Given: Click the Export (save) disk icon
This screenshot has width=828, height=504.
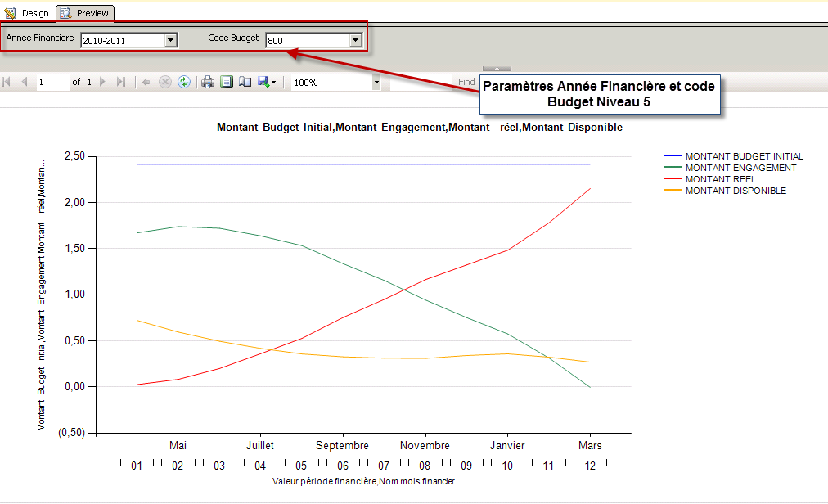Looking at the screenshot, I should (262, 82).
